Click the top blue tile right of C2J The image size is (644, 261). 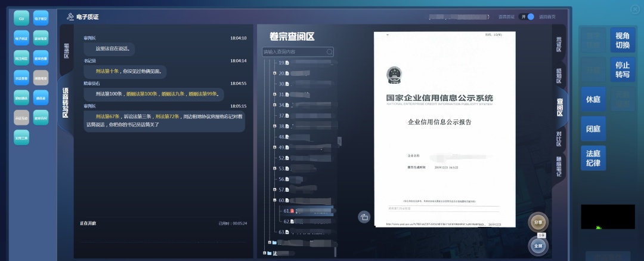coord(41,18)
